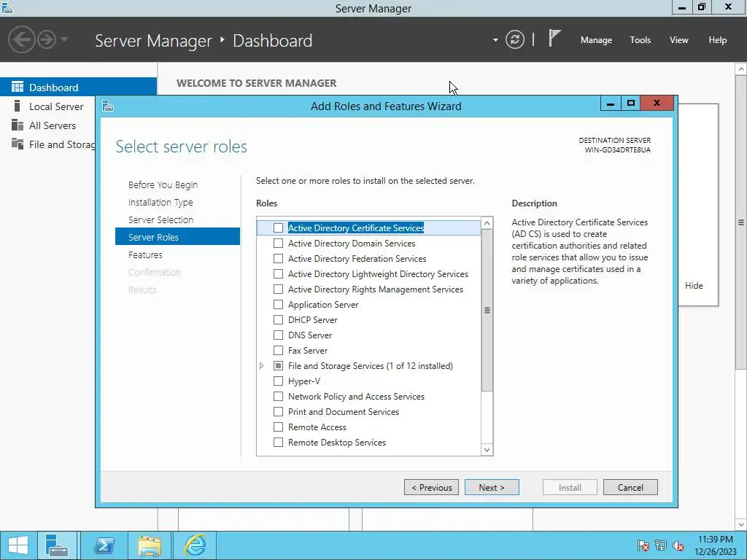
Task: Enable the Remote Access role
Action: point(278,427)
